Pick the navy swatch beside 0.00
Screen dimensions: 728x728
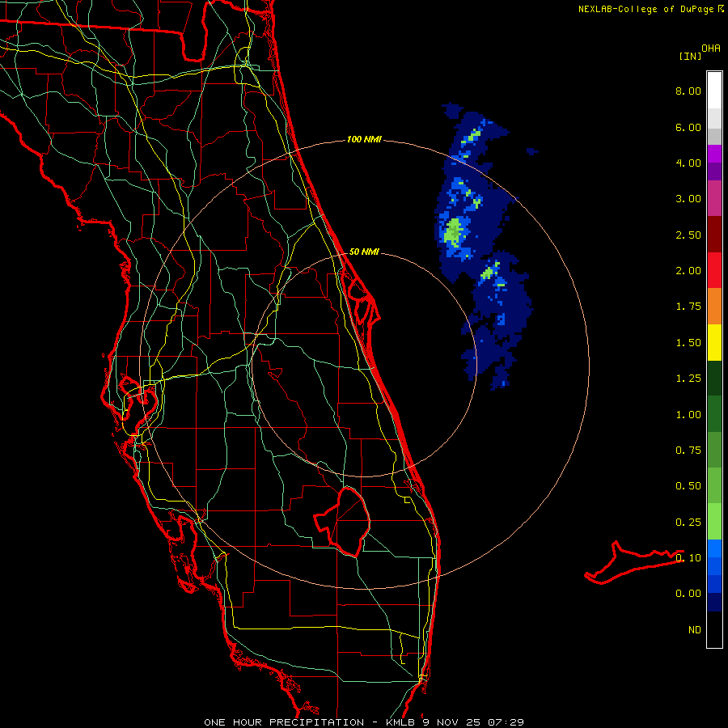coord(714,603)
